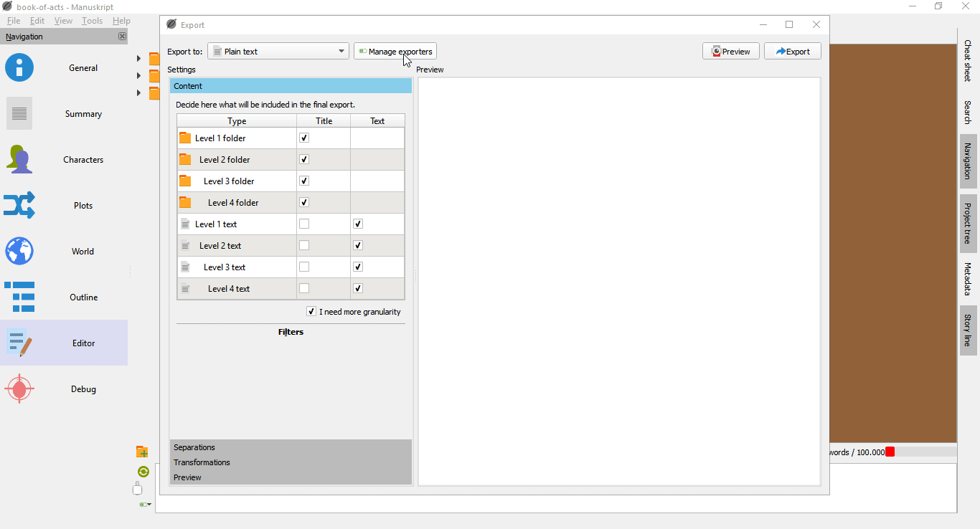Enable Title export for Level 2 text

(303, 244)
